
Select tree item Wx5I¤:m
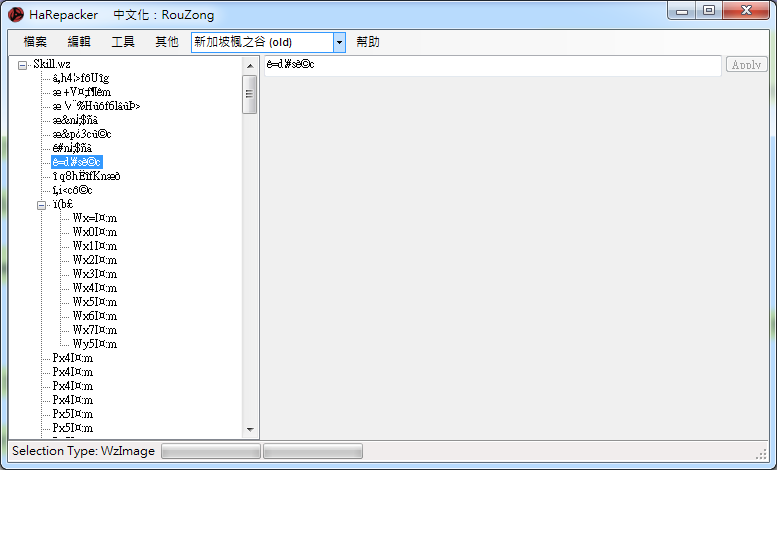pos(95,302)
